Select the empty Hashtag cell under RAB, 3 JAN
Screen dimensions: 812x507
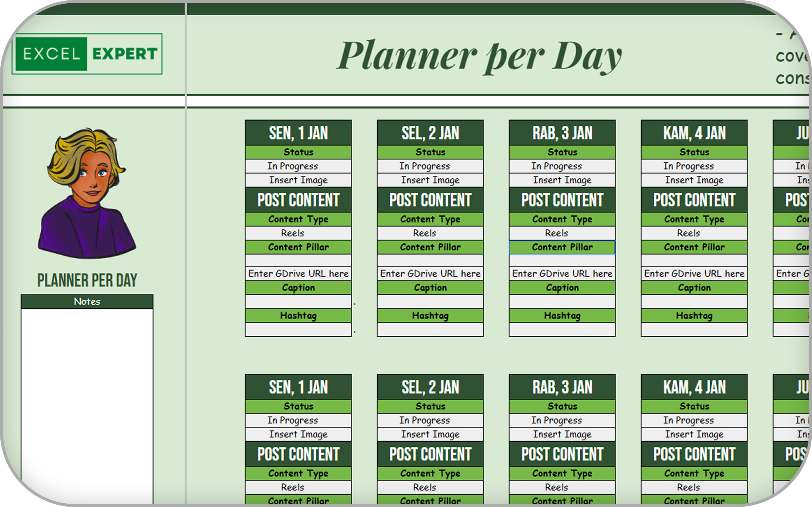[562, 329]
